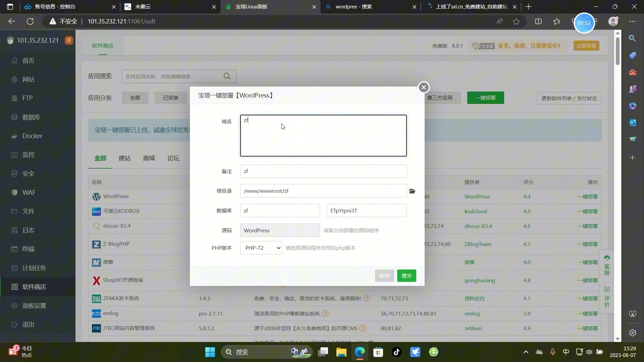The image size is (644, 362).
Task: Launch TikTok from the taskbar
Action: pyautogui.click(x=397, y=352)
